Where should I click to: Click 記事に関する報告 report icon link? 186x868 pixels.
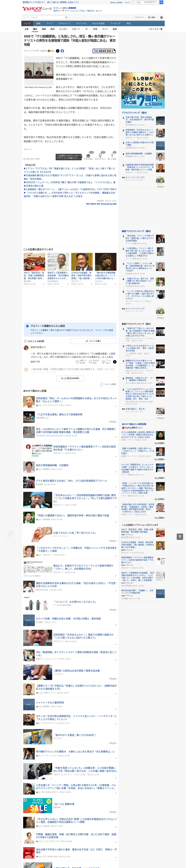pos(32,159)
